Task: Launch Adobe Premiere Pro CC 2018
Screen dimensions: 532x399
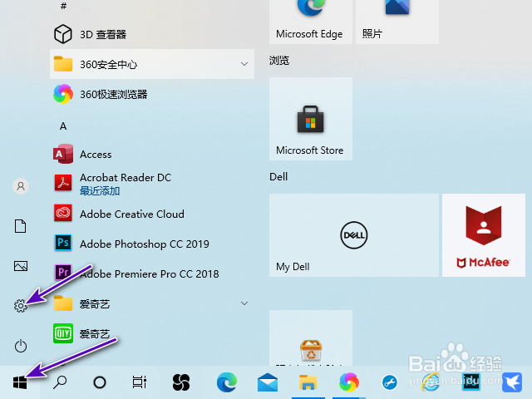Action: (x=152, y=273)
